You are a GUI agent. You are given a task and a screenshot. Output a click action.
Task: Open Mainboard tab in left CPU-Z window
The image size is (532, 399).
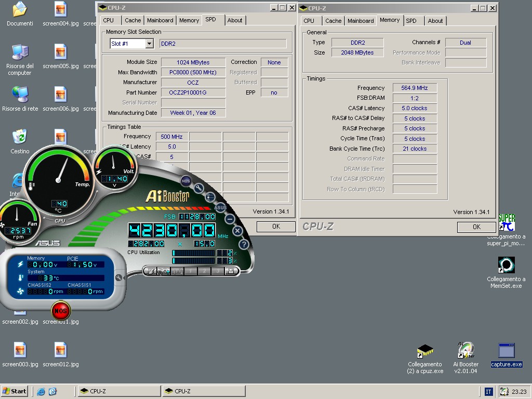160,20
